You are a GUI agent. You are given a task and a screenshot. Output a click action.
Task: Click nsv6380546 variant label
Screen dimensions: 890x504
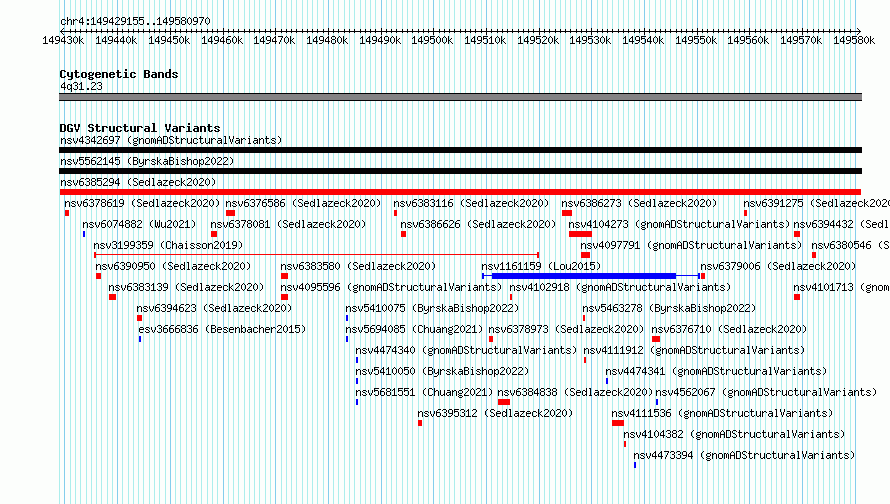pos(850,245)
